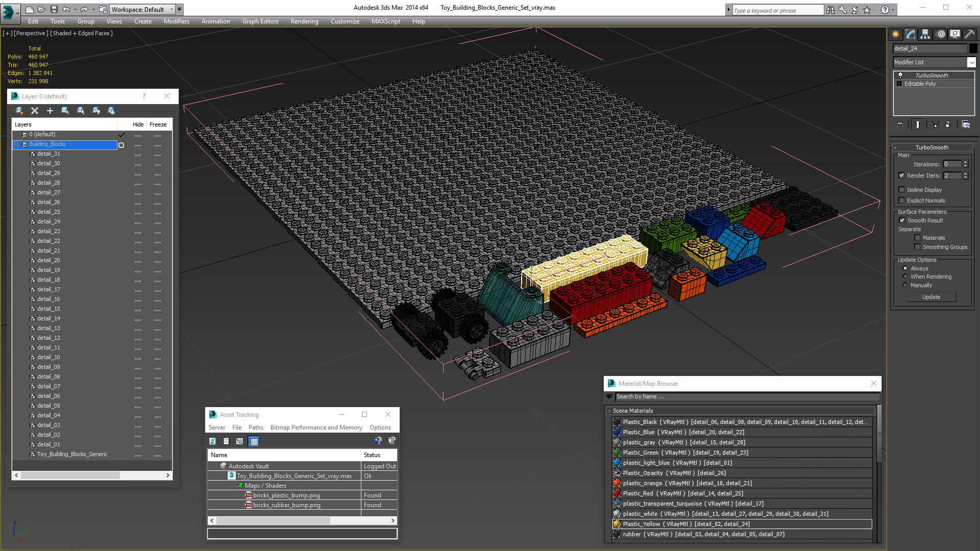This screenshot has width=980, height=551.
Task: Open the Hierarchy command panel tab
Action: coord(925,34)
